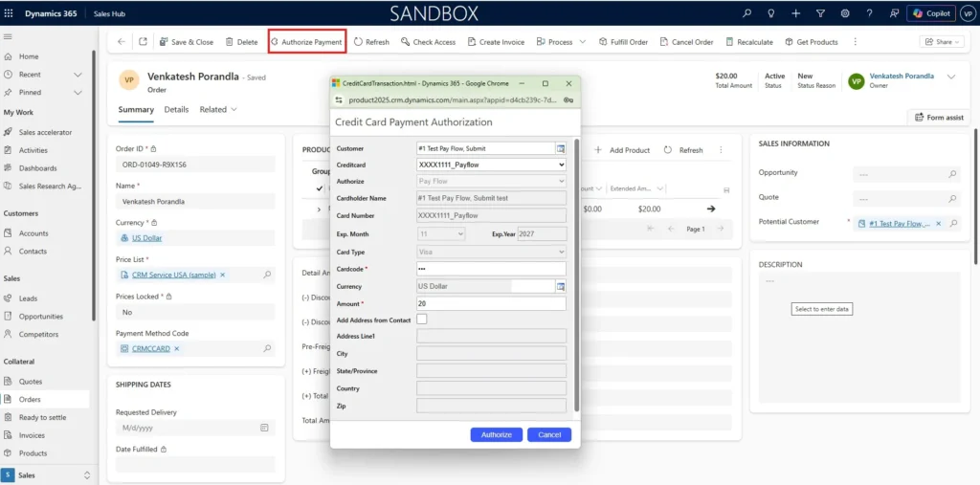Click the VP user avatar in header
Image resolution: width=980 pixels, height=485 pixels.
click(x=968, y=13)
